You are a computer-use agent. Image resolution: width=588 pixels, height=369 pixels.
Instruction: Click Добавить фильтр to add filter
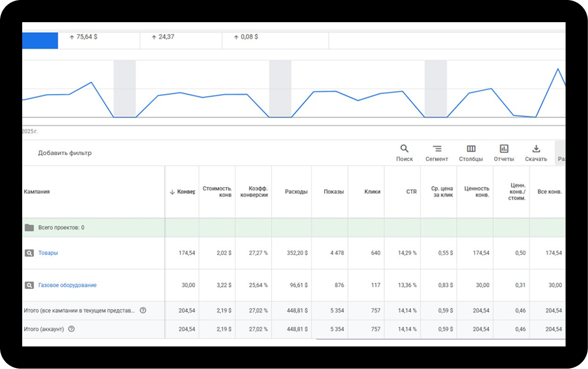coord(65,153)
